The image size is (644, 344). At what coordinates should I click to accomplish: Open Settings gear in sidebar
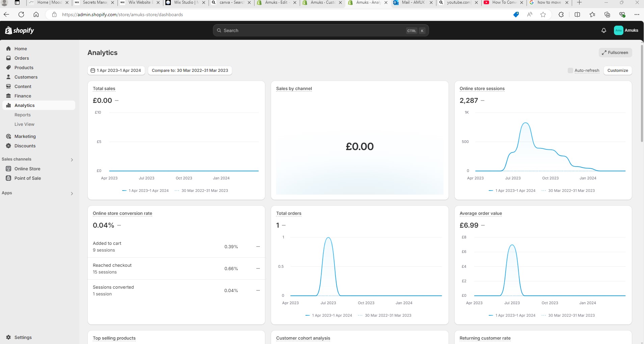pyautogui.click(x=8, y=337)
